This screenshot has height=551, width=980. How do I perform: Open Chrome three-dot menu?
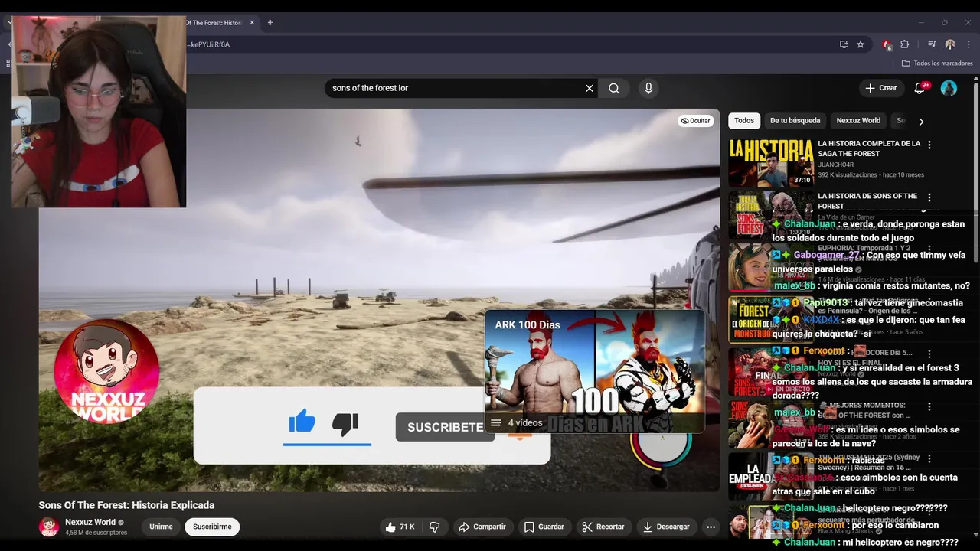(969, 44)
